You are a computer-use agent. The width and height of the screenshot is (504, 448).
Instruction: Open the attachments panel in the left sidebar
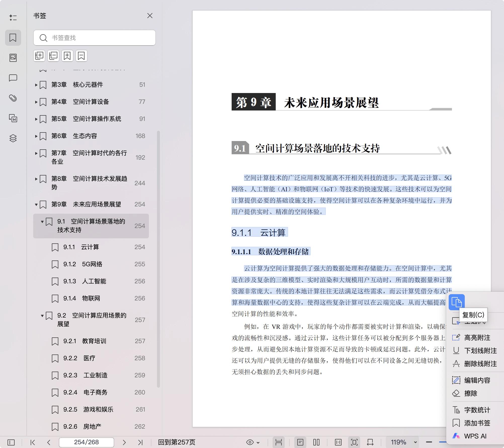(x=13, y=98)
